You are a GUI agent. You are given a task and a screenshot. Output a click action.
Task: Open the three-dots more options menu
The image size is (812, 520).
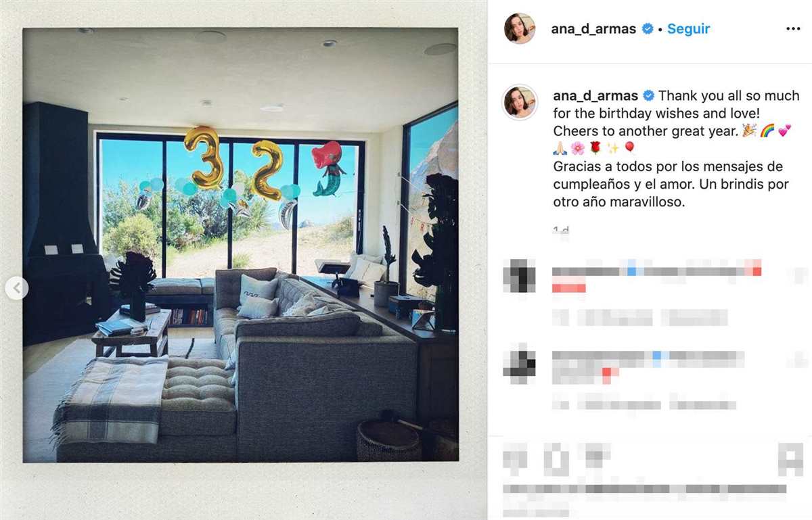click(793, 29)
